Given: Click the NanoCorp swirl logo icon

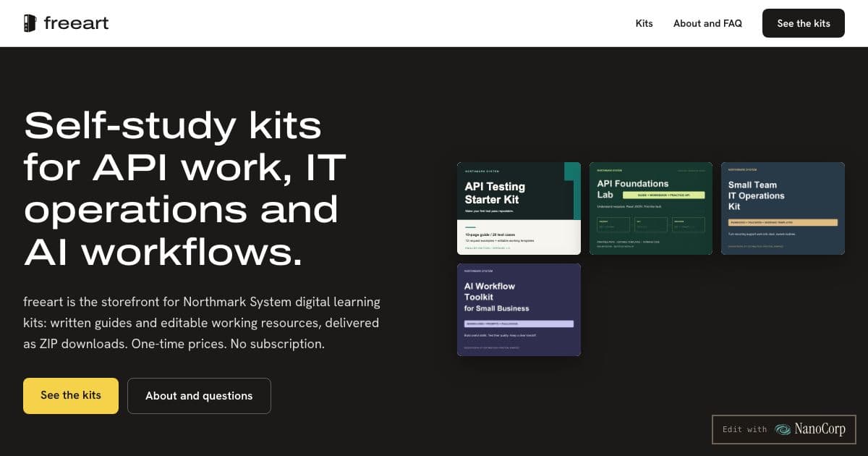Looking at the screenshot, I should pos(783,429).
